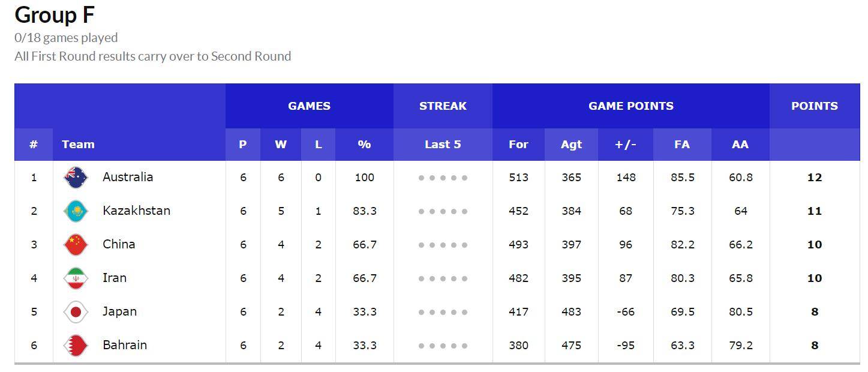The image size is (868, 372).
Task: Click the Japan flag icon
Action: [x=76, y=312]
